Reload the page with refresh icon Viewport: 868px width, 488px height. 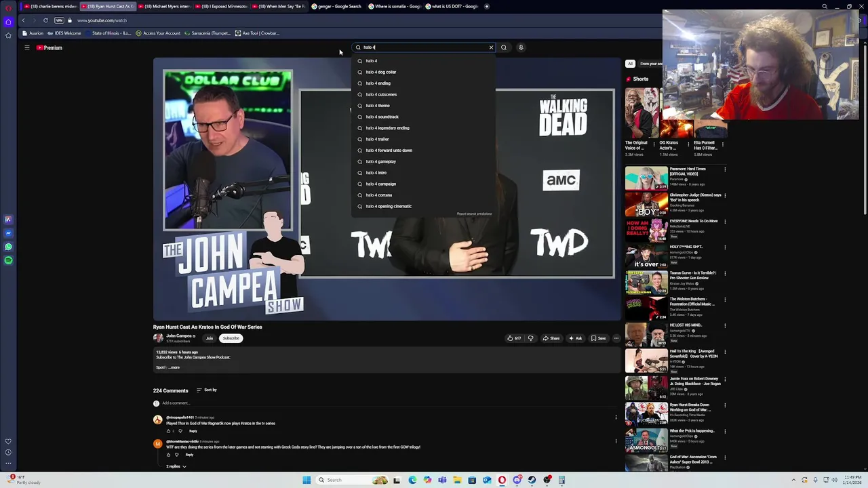pos(45,20)
